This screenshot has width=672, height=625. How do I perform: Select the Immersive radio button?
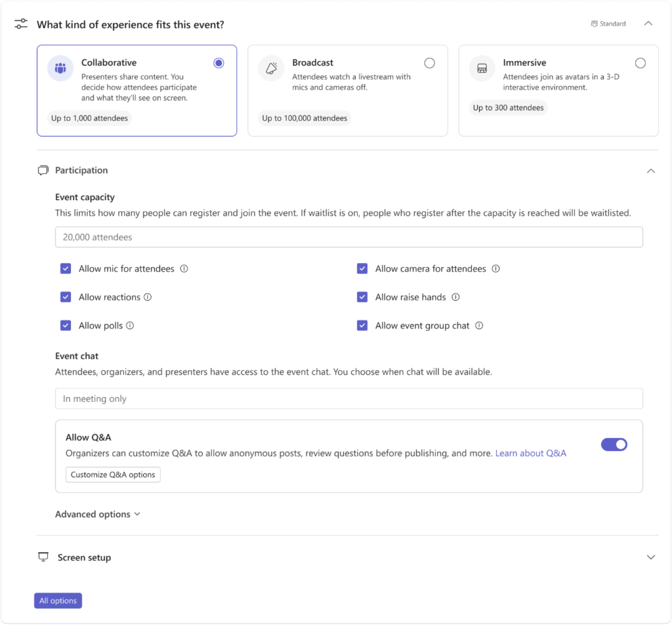click(640, 63)
